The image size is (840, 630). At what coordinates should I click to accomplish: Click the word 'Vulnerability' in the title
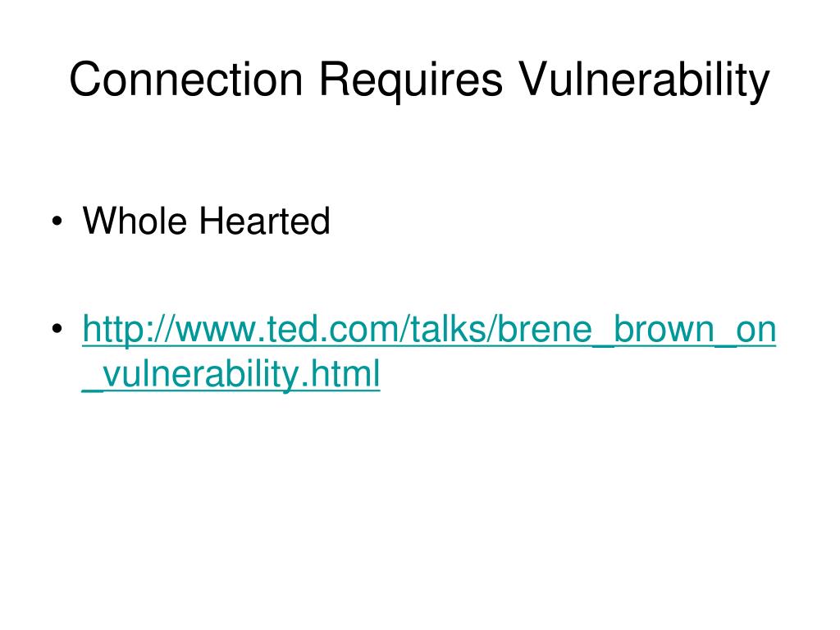[x=645, y=80]
